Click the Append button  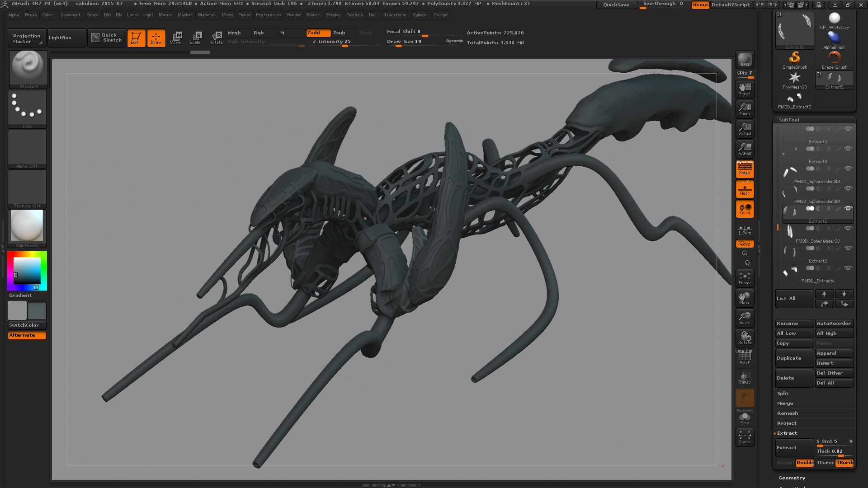coord(834,353)
